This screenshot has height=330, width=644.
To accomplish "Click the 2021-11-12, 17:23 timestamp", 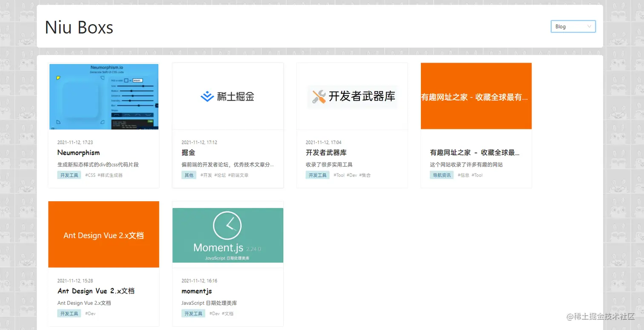I will click(75, 142).
